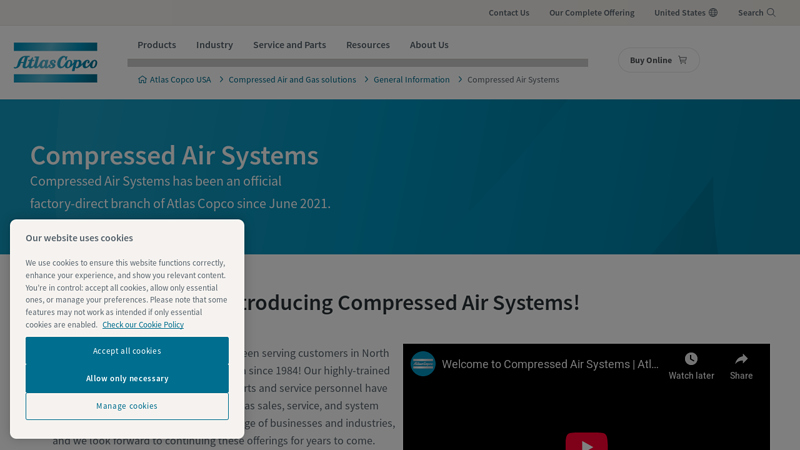
Task: Open the Industry menu
Action: click(x=214, y=45)
